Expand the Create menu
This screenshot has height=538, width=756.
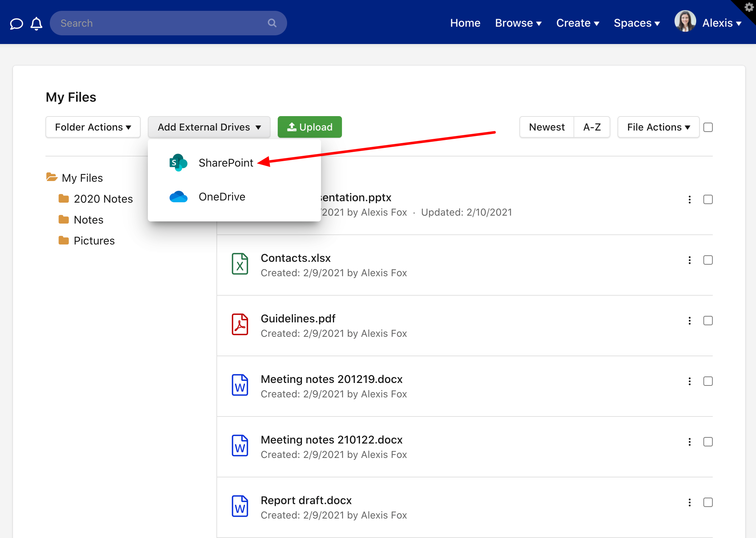578,23
